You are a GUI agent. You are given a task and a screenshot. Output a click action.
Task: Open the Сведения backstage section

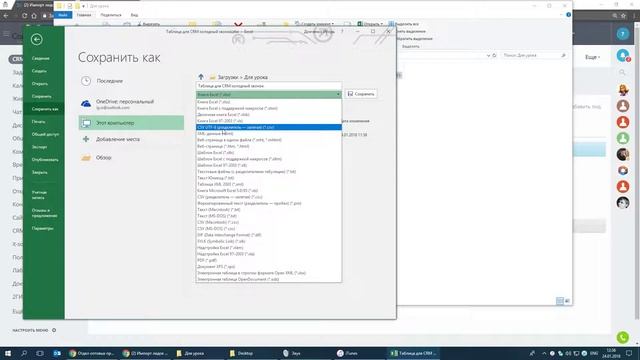(41, 58)
